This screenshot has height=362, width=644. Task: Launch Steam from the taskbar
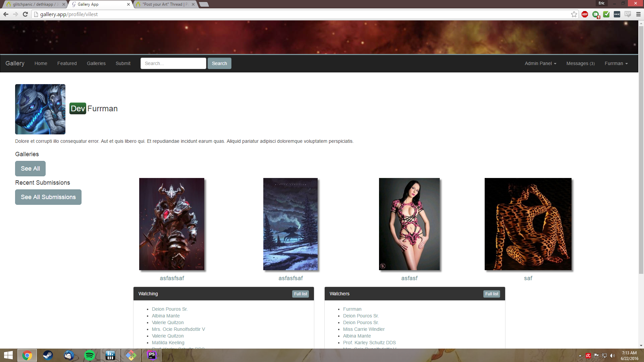tap(48, 355)
